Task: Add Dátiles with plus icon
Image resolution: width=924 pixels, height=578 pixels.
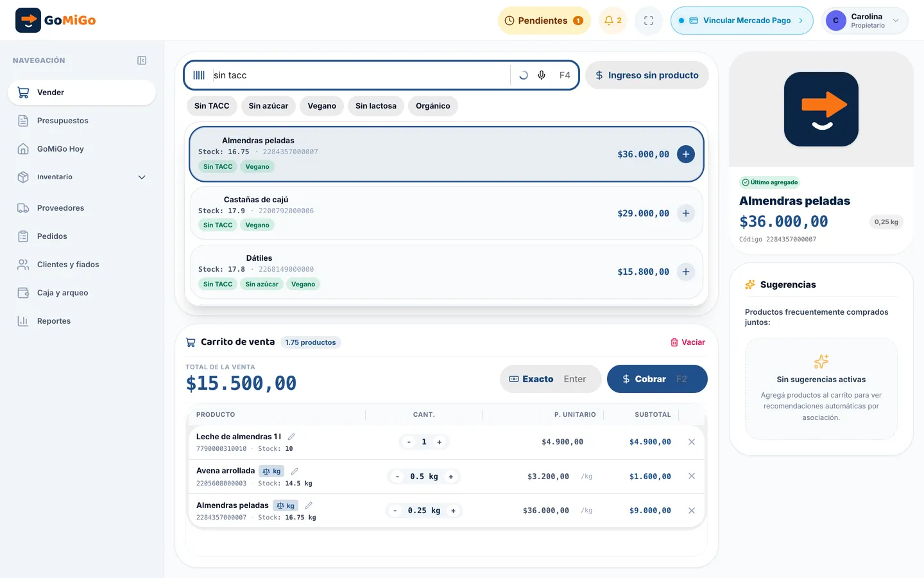Action: coord(686,272)
